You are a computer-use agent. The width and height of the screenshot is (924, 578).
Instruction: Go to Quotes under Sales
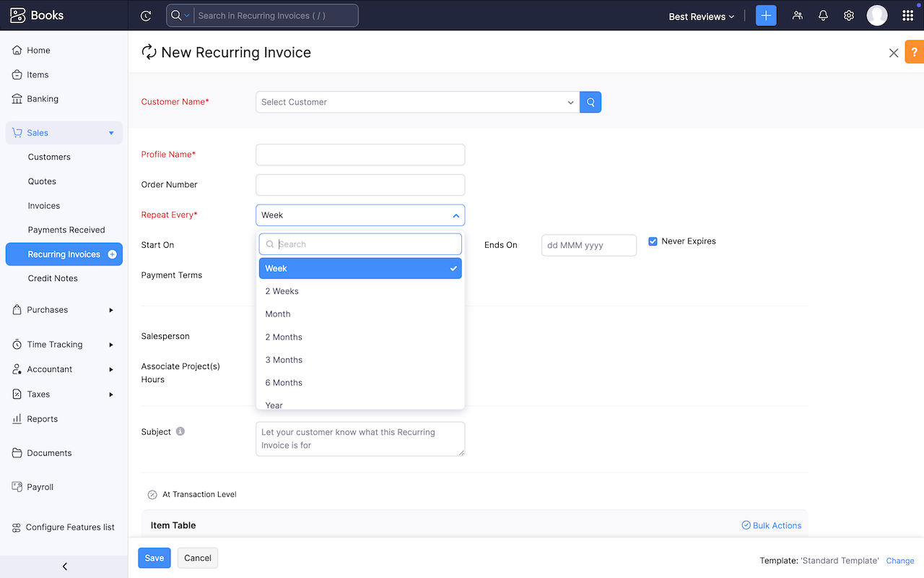(42, 181)
